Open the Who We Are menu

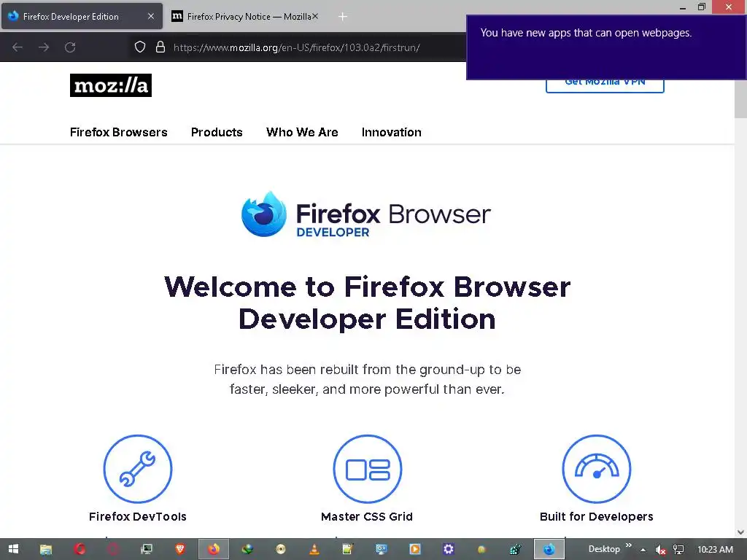pyautogui.click(x=302, y=133)
